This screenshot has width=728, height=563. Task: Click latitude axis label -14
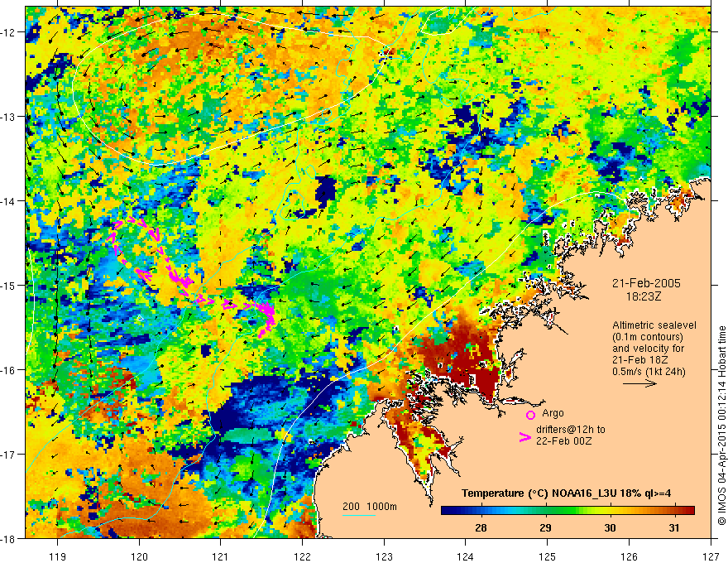[x=9, y=201]
